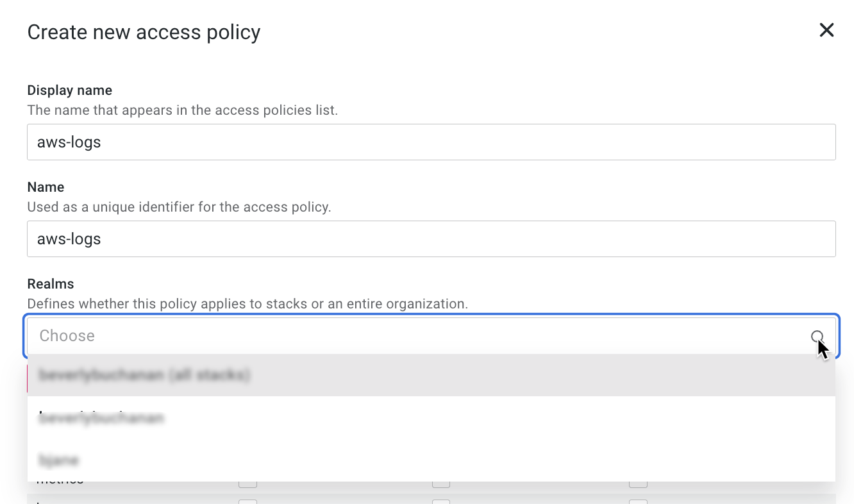Click the "Name" field label

point(46,187)
